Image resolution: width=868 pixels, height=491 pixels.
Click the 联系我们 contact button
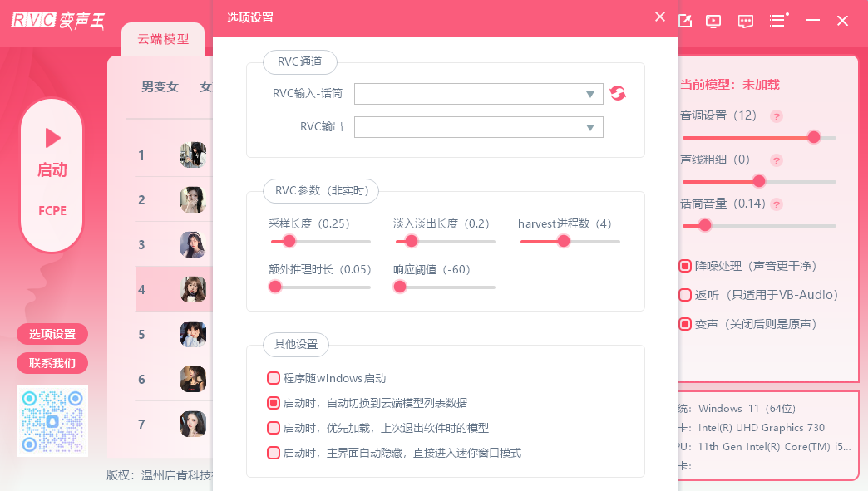click(52, 363)
